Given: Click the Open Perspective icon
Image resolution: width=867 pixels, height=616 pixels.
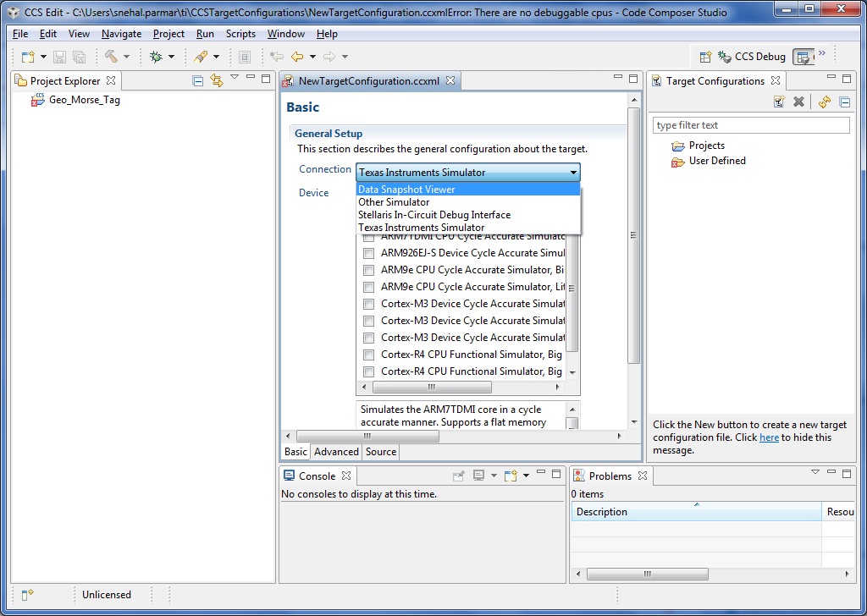Looking at the screenshot, I should (705, 57).
